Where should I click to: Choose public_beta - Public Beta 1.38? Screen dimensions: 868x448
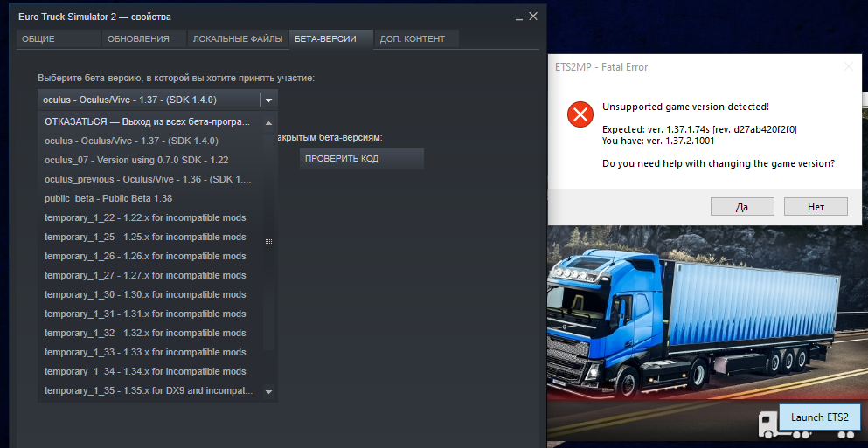point(150,198)
